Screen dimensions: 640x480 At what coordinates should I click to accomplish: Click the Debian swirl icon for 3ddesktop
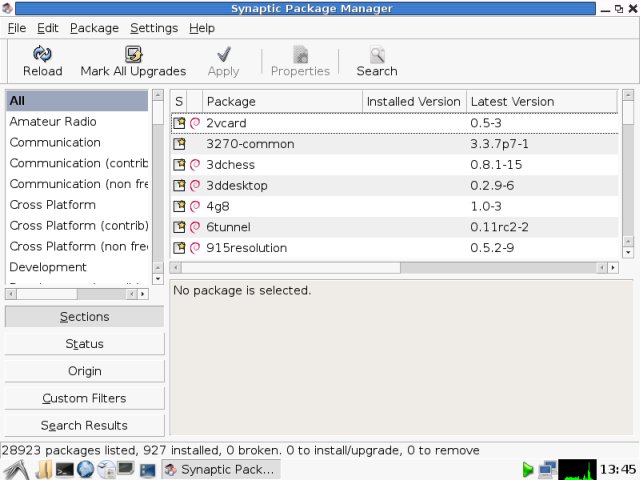point(195,185)
